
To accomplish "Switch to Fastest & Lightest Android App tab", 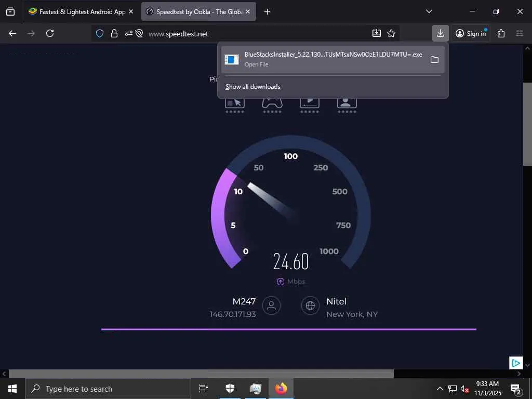I will pyautogui.click(x=78, y=11).
